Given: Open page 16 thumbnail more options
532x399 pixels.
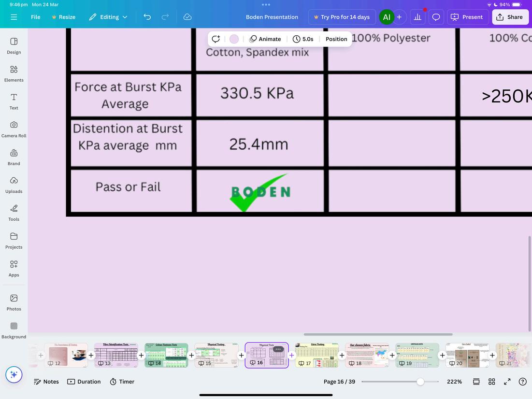Looking at the screenshot, I should pyautogui.click(x=278, y=349).
